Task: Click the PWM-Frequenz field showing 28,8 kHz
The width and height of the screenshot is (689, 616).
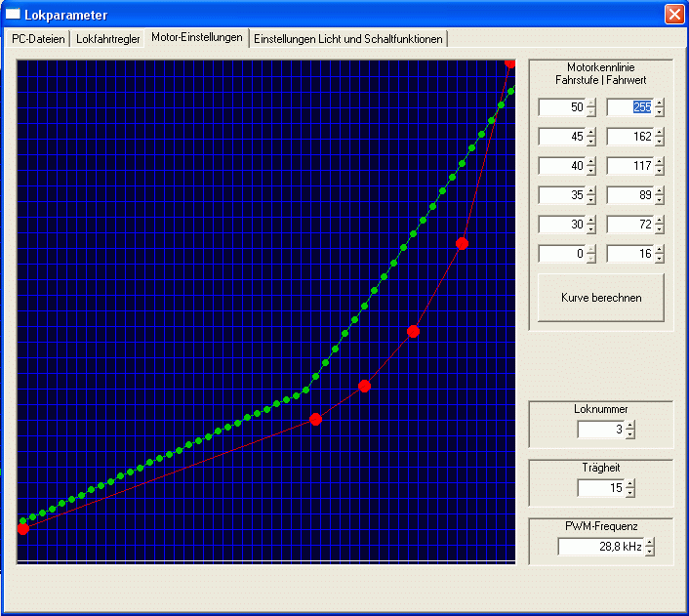Action: point(601,547)
